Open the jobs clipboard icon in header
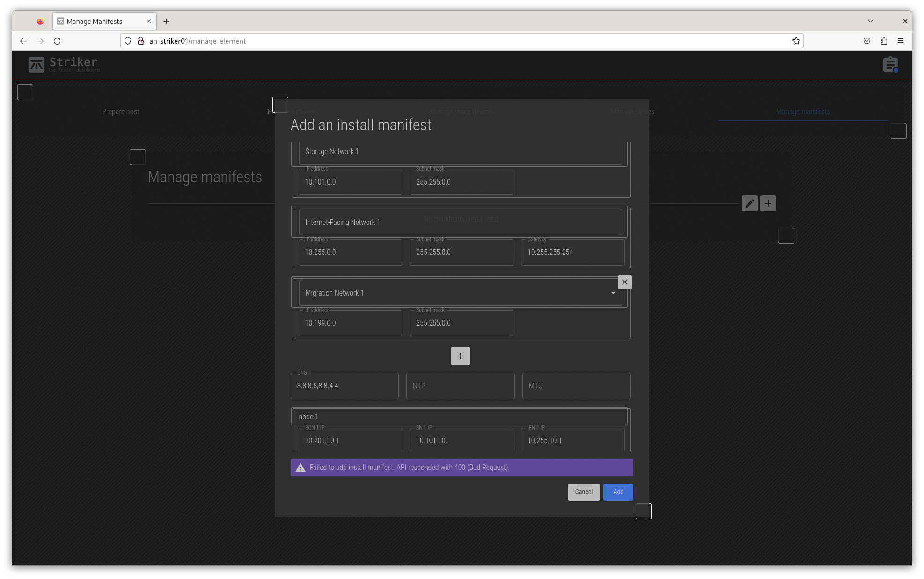924x579 pixels. (x=890, y=65)
